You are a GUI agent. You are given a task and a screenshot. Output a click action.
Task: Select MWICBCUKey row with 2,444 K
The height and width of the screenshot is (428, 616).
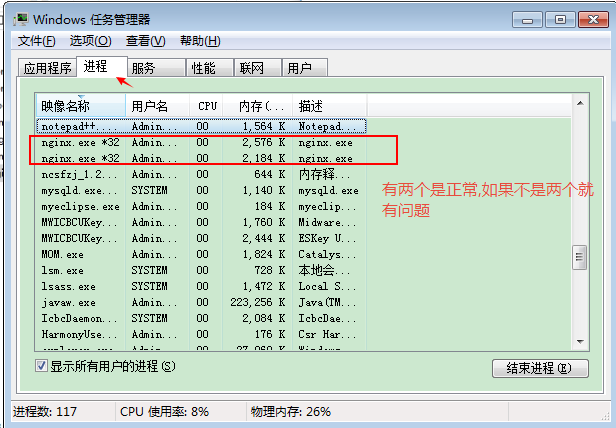pyautogui.click(x=201, y=238)
